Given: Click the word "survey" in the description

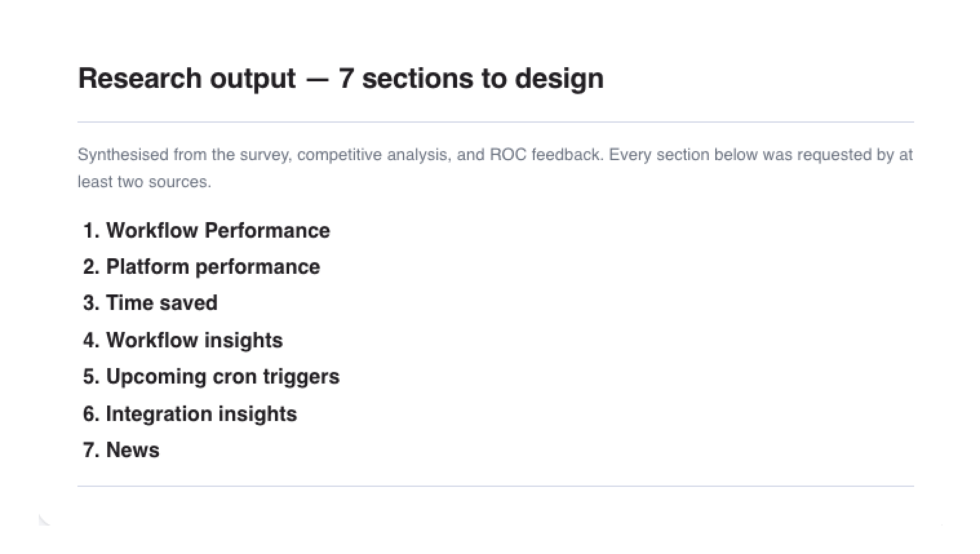Looking at the screenshot, I should 266,155.
